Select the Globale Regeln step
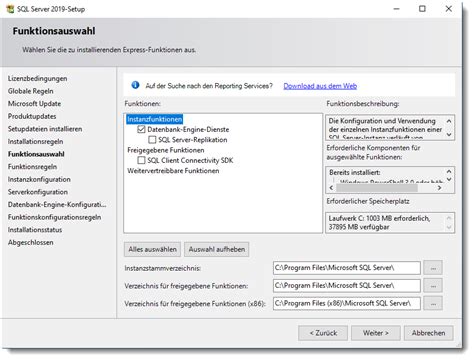 pyautogui.click(x=31, y=91)
